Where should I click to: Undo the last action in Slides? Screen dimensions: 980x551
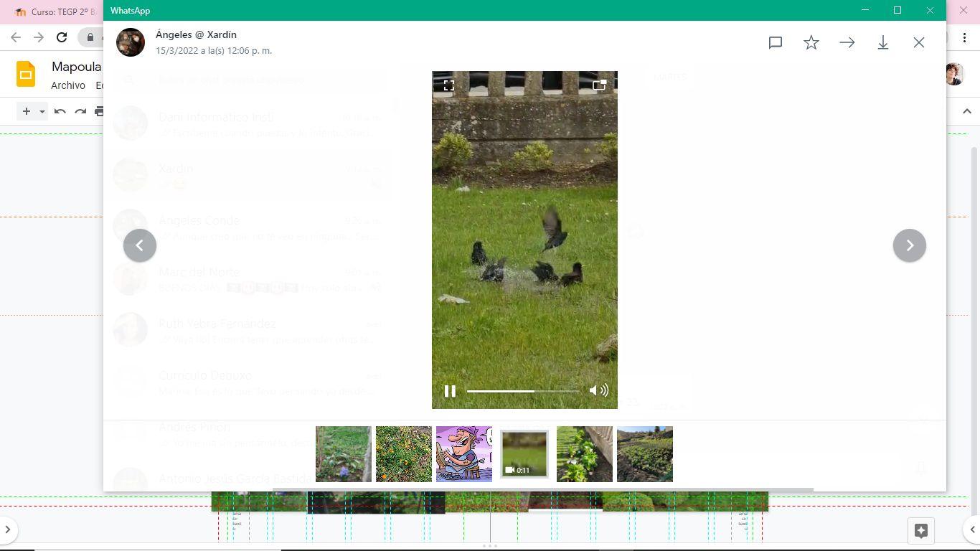[60, 111]
